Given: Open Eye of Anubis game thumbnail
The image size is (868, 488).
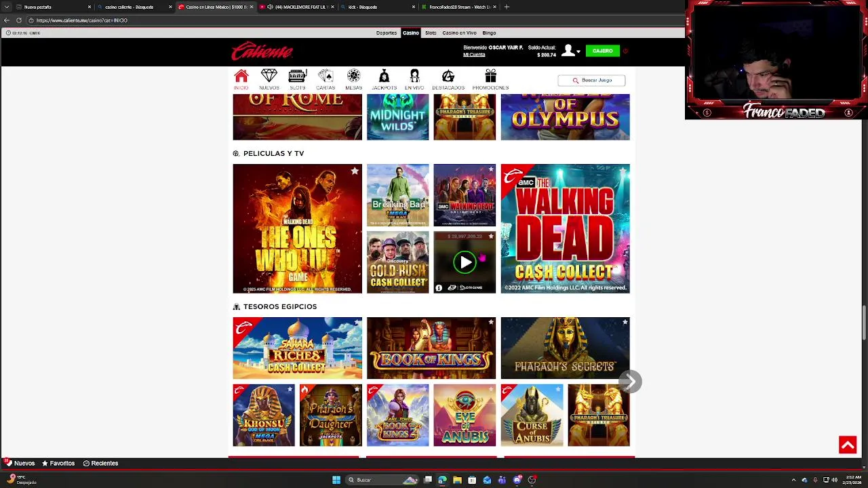Looking at the screenshot, I should pyautogui.click(x=465, y=415).
